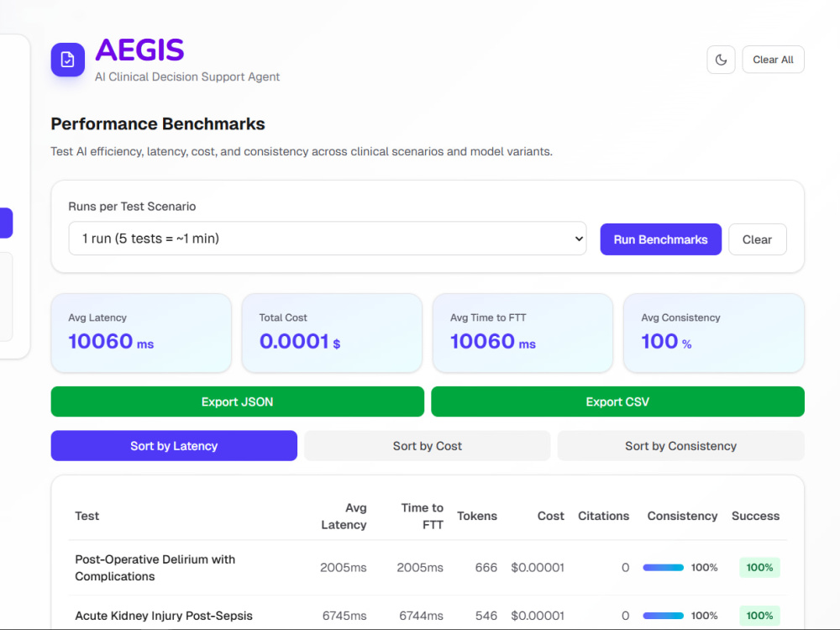
Task: Open the Acute Kidney Injury Post-Sepsis row
Action: pos(428,616)
